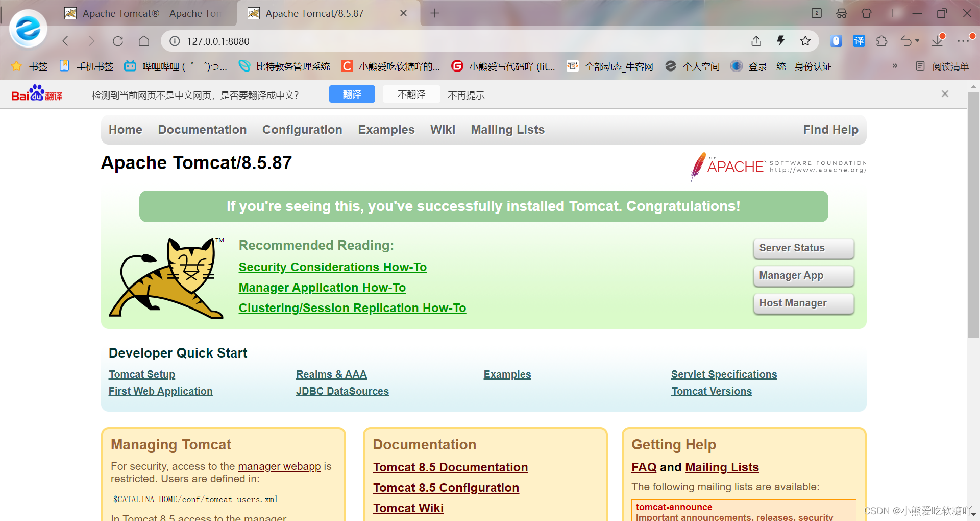Image resolution: width=980 pixels, height=521 pixels.
Task: Click the blue 翻译 translate button
Action: tap(352, 94)
